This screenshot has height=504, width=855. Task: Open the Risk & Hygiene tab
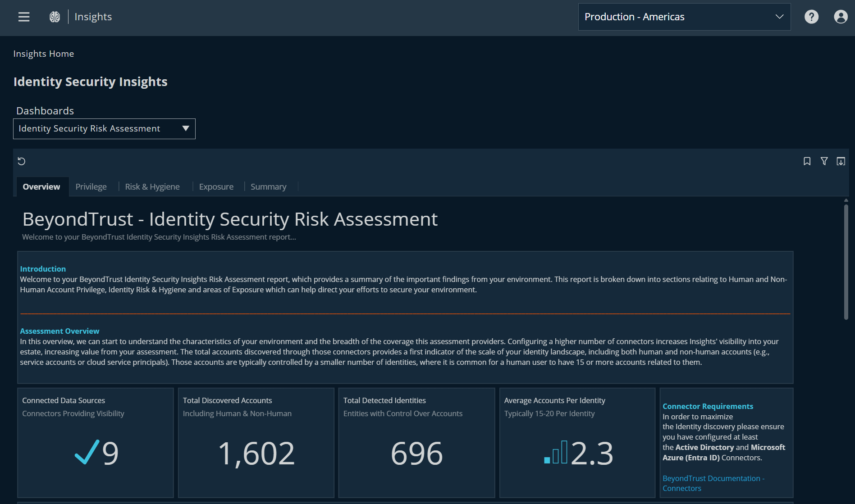point(152,186)
